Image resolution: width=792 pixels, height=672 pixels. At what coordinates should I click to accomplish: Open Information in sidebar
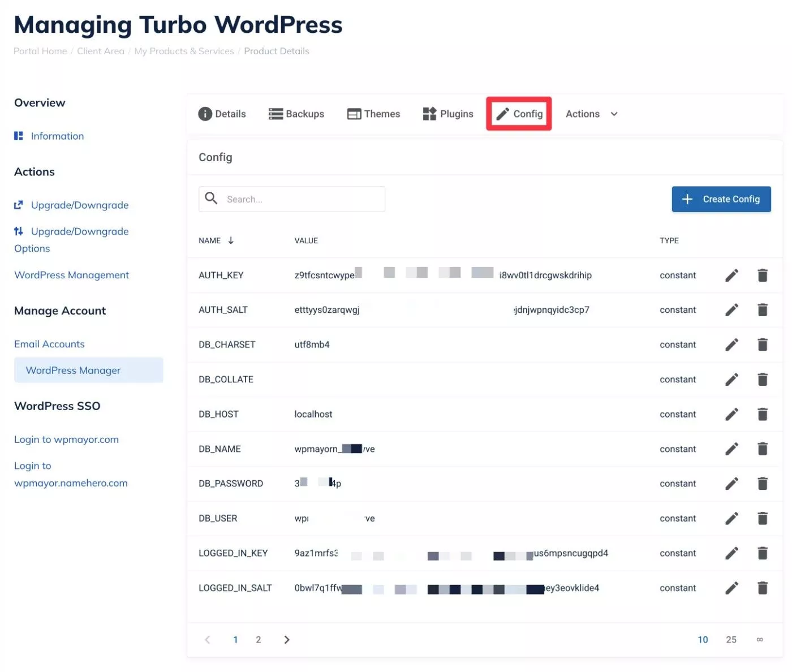tap(49, 136)
